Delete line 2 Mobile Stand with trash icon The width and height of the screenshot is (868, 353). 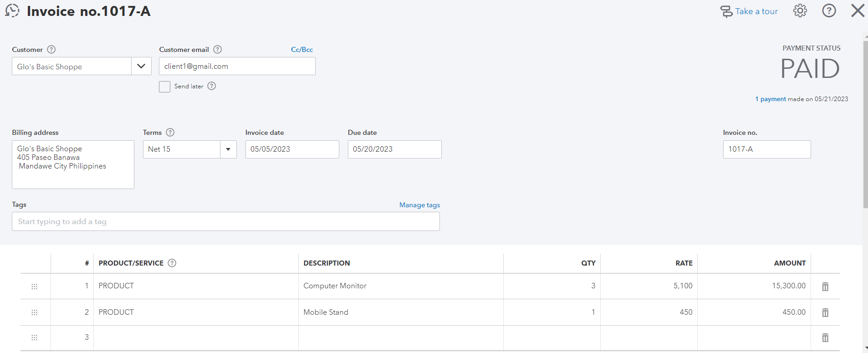tap(825, 312)
